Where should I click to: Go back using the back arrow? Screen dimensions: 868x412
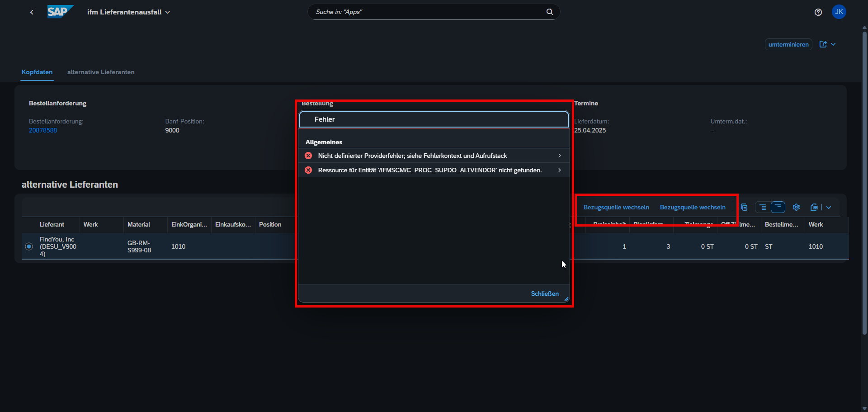[32, 12]
